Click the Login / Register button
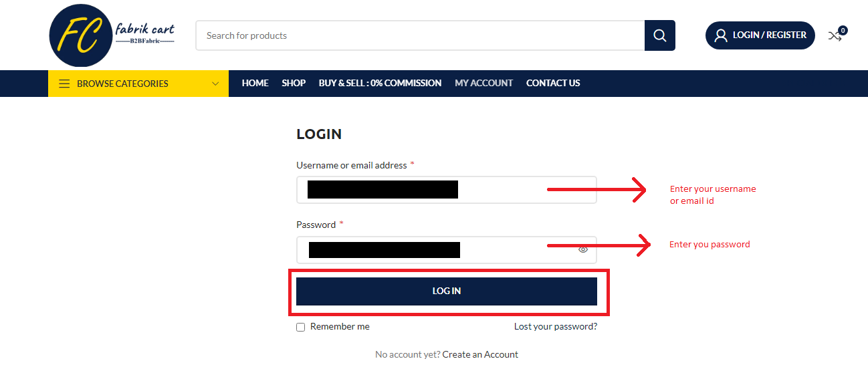The image size is (868, 373). click(760, 35)
